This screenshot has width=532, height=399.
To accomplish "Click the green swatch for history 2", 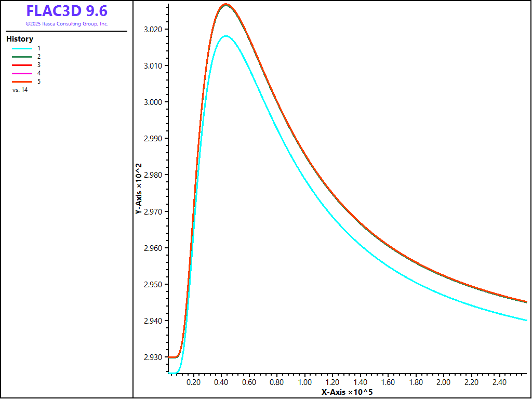I will 22,56.
